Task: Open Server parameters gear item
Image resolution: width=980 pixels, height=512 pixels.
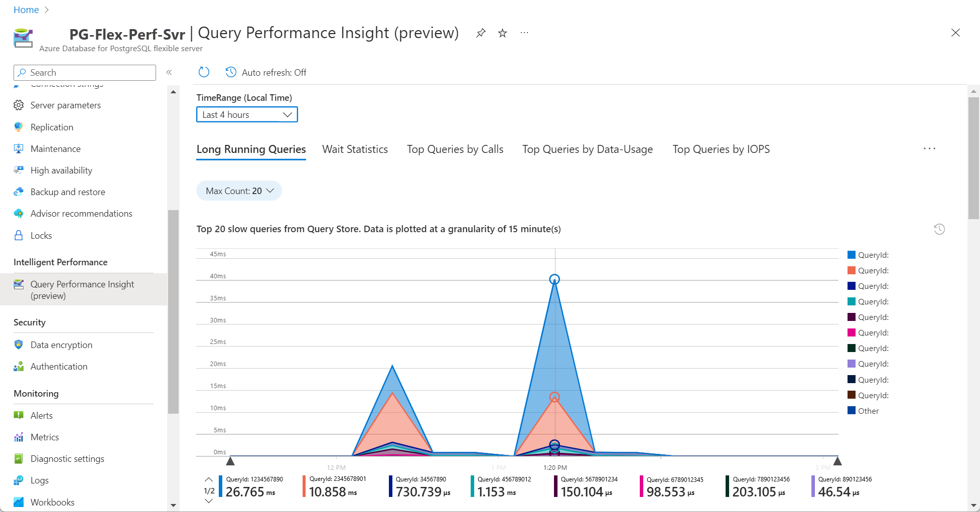Action: [65, 105]
